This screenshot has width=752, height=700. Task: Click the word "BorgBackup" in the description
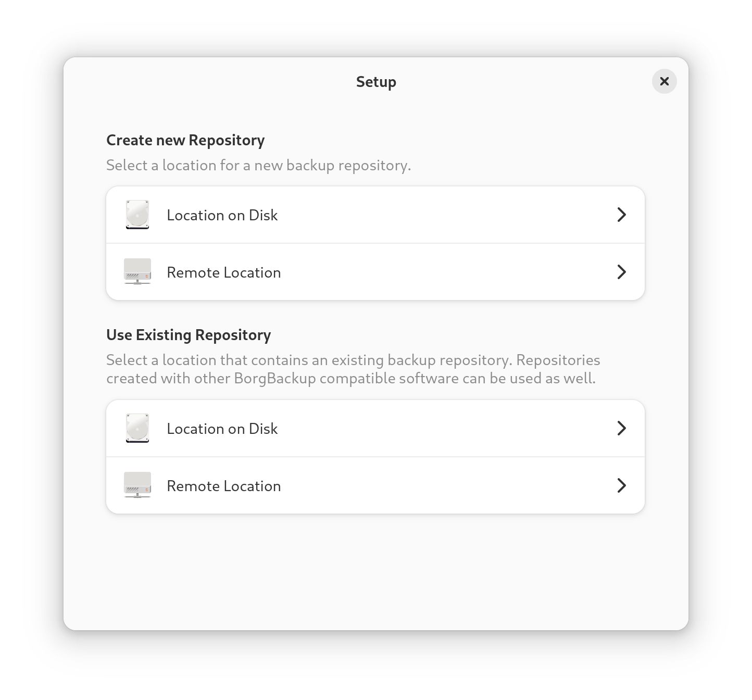(275, 378)
